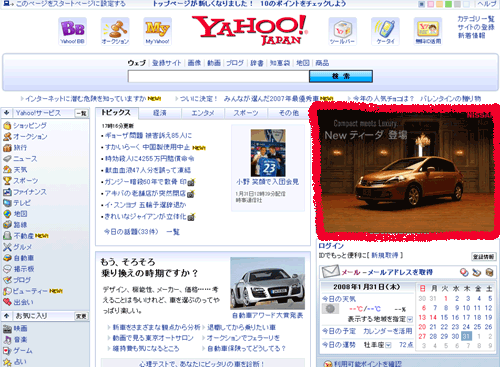
Task: Click the ショッピング bag icon in sidebar
Action: 7,126
